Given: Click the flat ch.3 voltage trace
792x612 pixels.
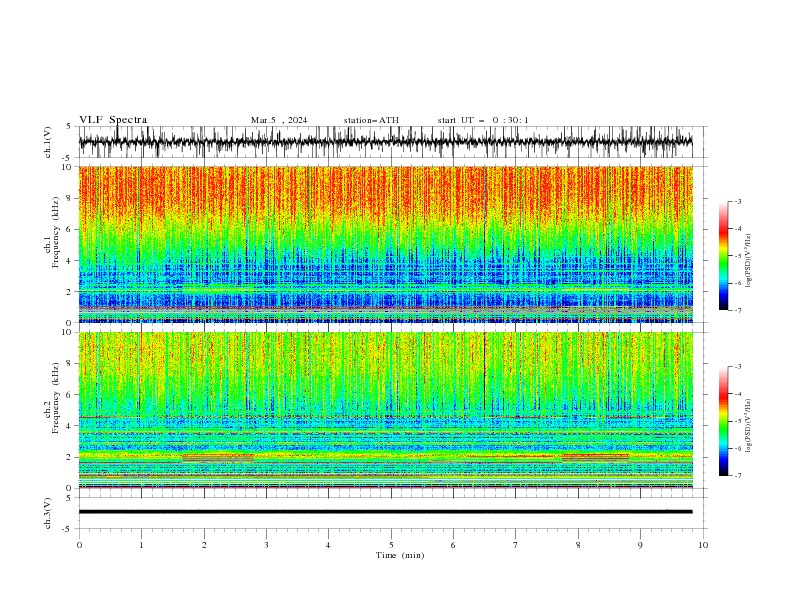Looking at the screenshot, I should pos(385,512).
